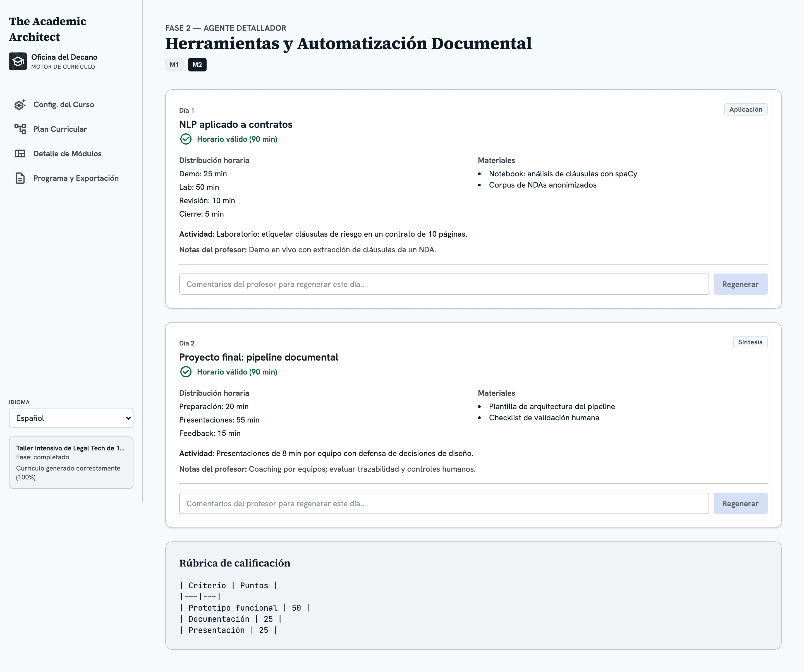The height and width of the screenshot is (672, 804).
Task: Click 'Currículo generado correctamente (100%)' status
Action: click(x=68, y=473)
